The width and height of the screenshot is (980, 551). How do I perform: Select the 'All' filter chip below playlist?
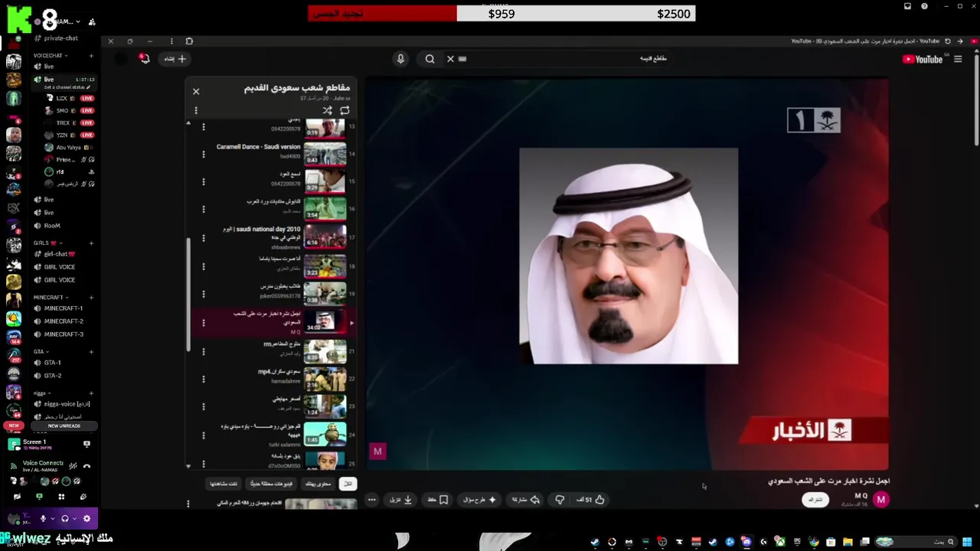348,484
